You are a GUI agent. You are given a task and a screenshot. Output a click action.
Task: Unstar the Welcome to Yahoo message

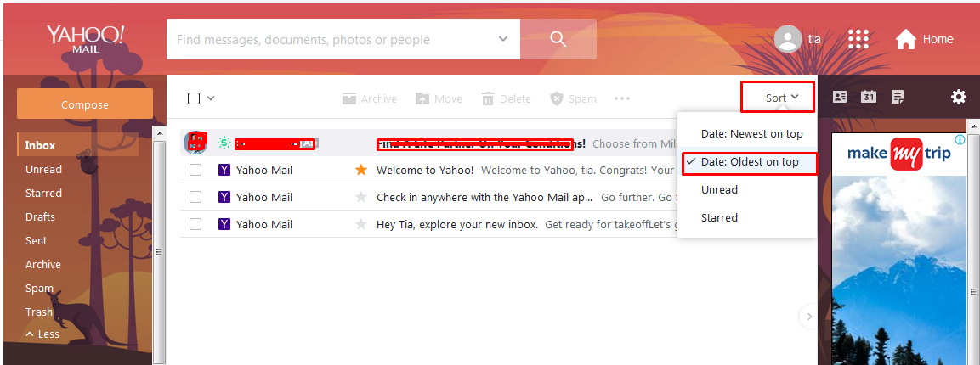pyautogui.click(x=360, y=170)
